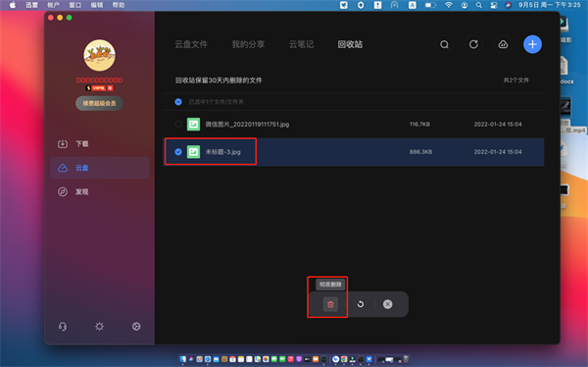
Task: Toggle the select-all checkbox in header
Action: click(178, 102)
